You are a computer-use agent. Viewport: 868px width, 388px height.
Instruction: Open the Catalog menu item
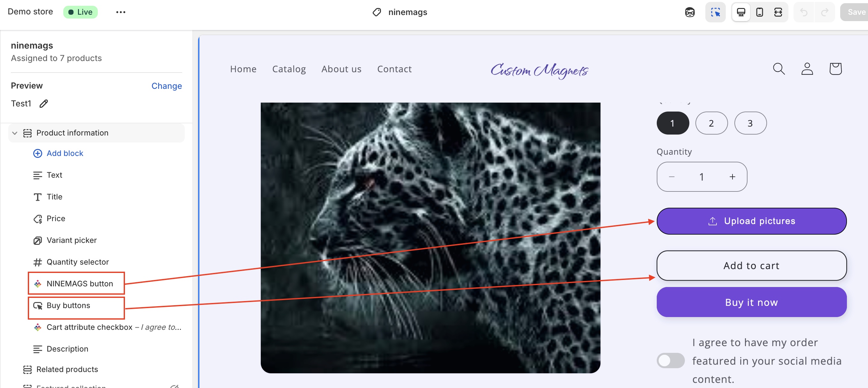coord(289,69)
